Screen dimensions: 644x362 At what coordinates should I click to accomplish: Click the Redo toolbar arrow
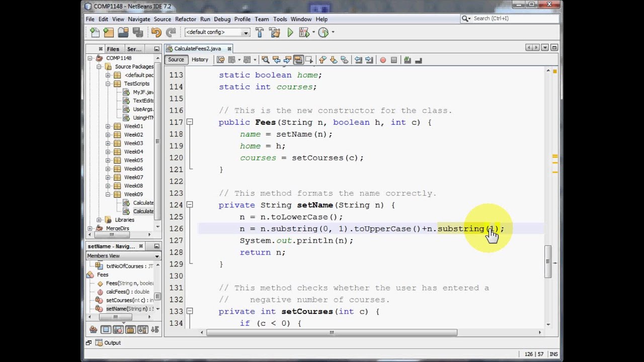pos(171,33)
